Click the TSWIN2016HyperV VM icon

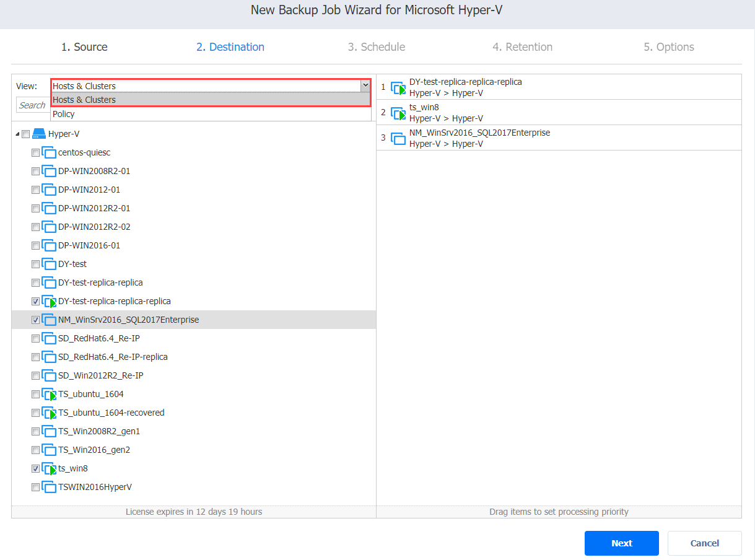click(x=49, y=487)
